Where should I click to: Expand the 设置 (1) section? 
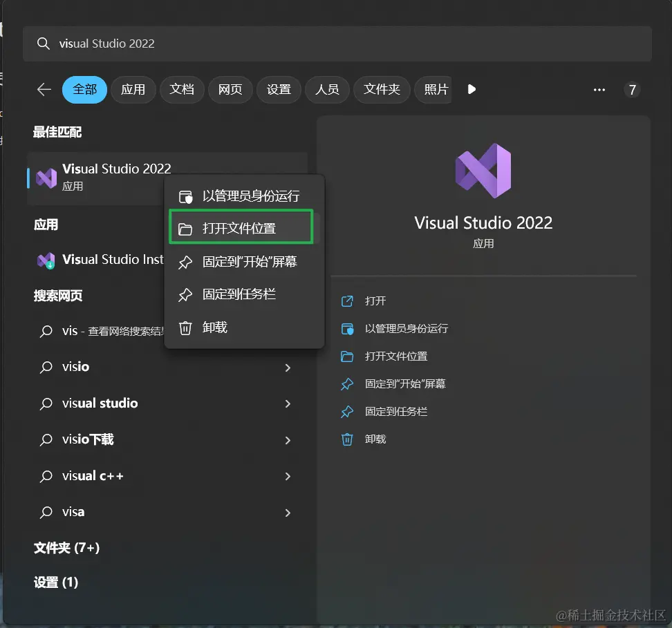56,582
